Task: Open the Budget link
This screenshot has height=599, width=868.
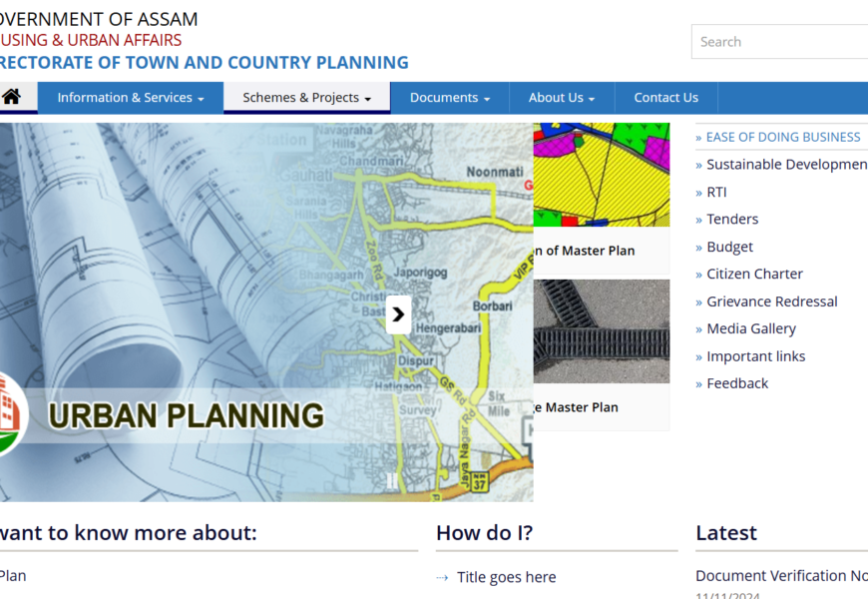Action: [x=729, y=247]
